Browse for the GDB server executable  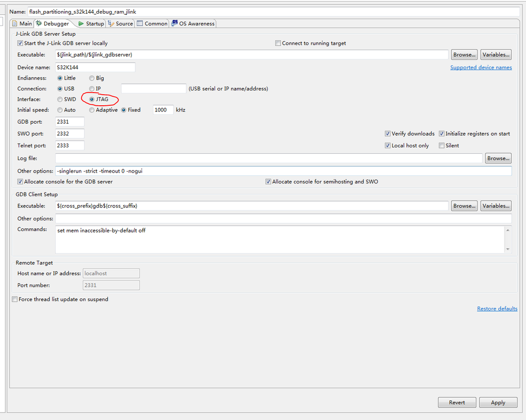point(464,55)
